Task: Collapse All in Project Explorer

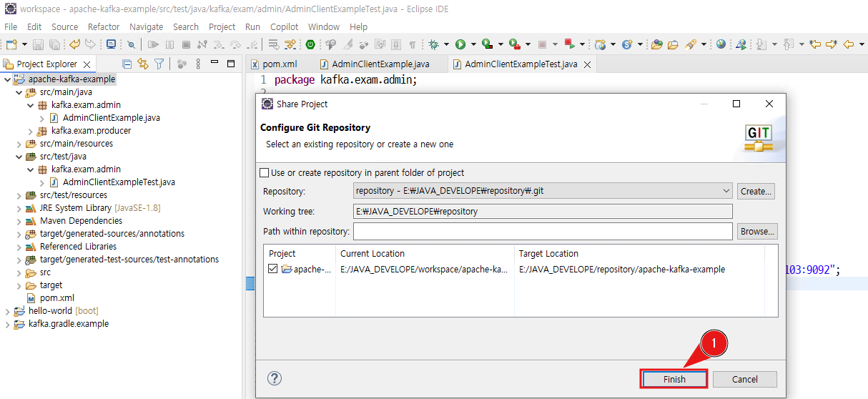Action: pos(127,64)
